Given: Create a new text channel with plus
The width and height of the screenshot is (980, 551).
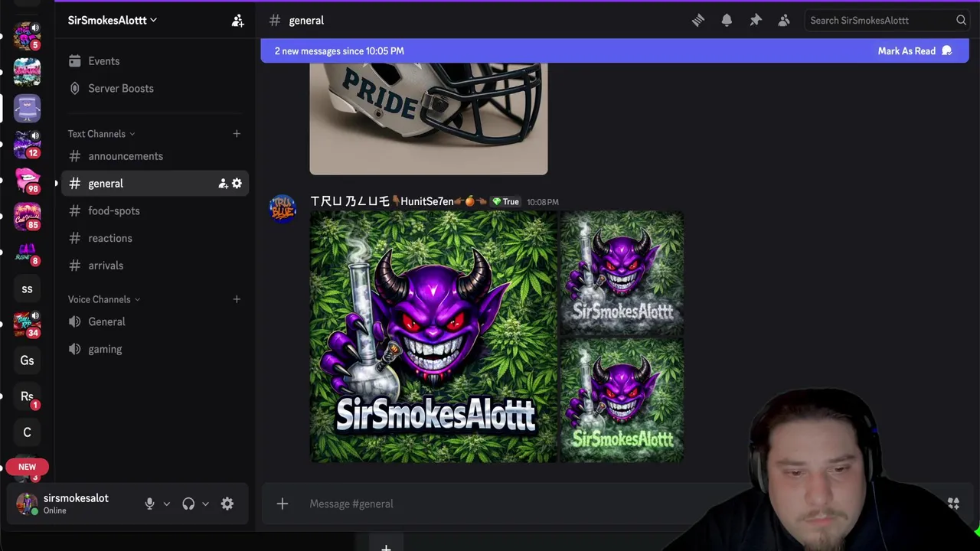Looking at the screenshot, I should (237, 134).
